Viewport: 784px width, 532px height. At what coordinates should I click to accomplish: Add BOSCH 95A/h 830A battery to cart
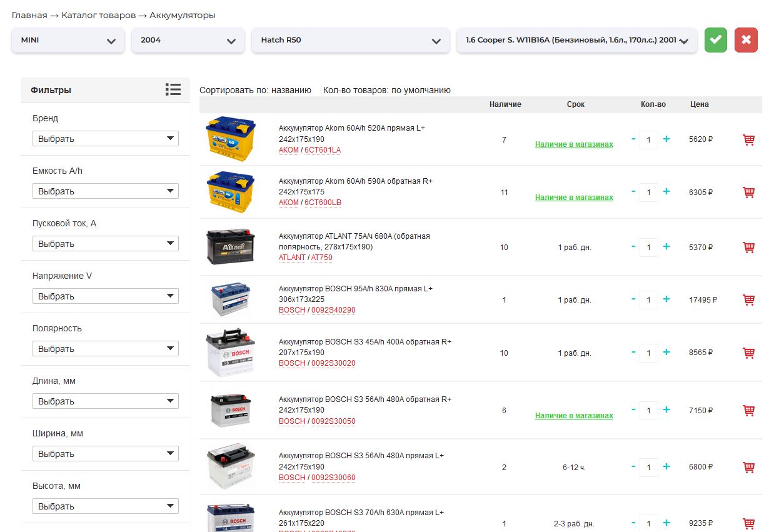[x=748, y=300]
